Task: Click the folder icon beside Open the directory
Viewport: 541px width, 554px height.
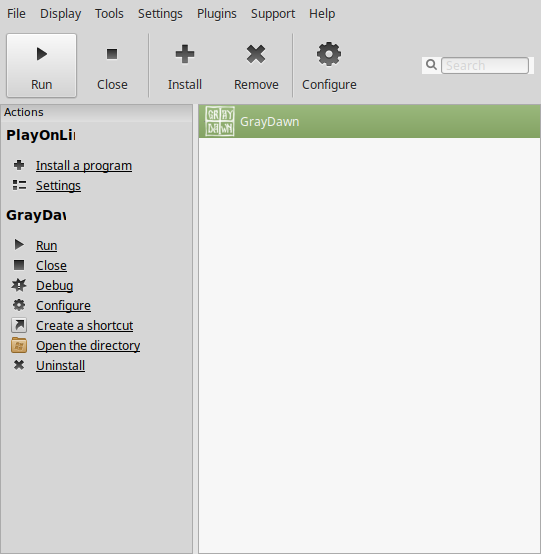Action: pos(19,345)
